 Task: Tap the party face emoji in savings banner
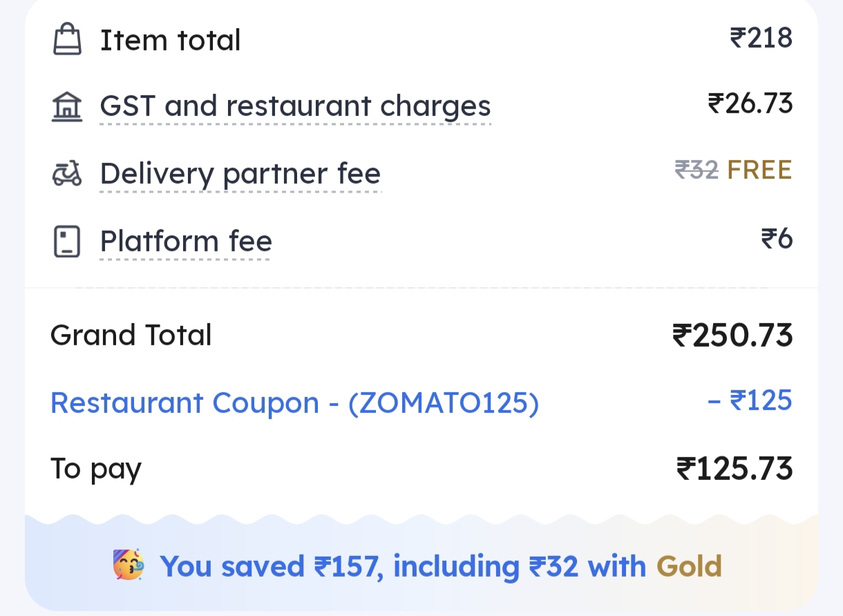coord(129,566)
